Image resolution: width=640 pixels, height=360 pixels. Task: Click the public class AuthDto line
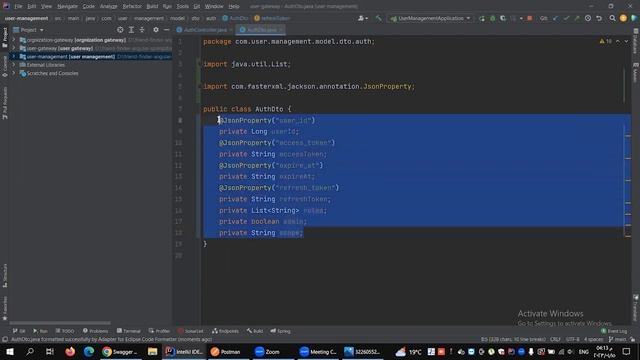[247, 109]
